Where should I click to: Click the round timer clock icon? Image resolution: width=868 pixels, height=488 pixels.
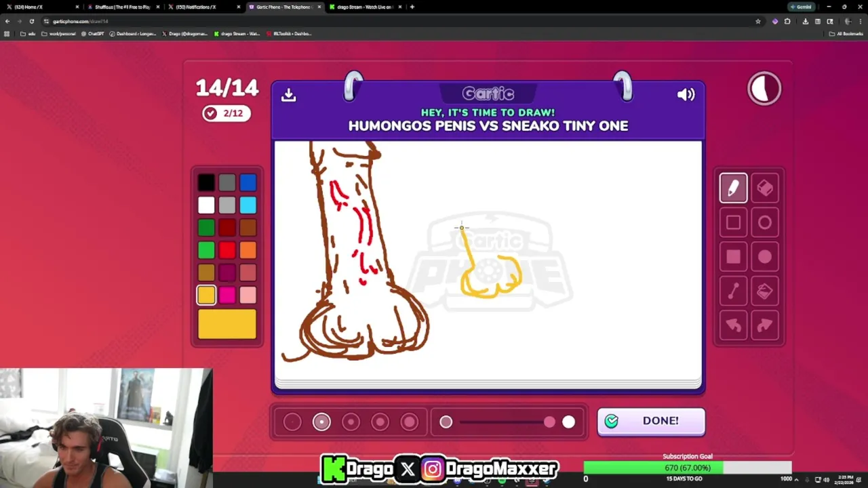764,89
